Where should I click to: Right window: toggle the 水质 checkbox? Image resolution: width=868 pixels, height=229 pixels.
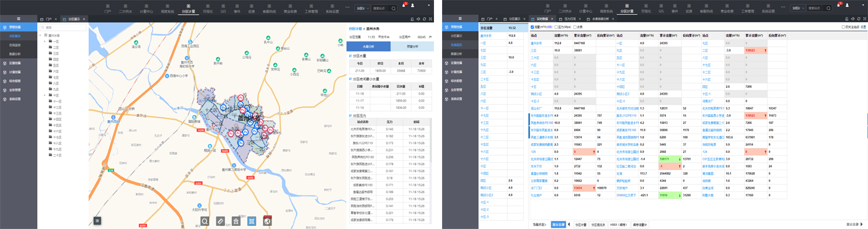pos(575,27)
